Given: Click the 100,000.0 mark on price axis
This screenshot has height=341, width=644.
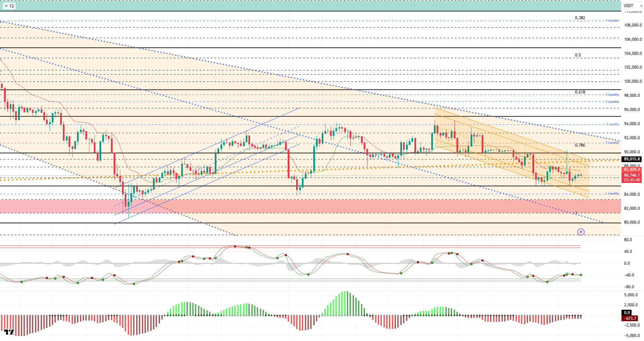Looking at the screenshot, I should [633, 81].
